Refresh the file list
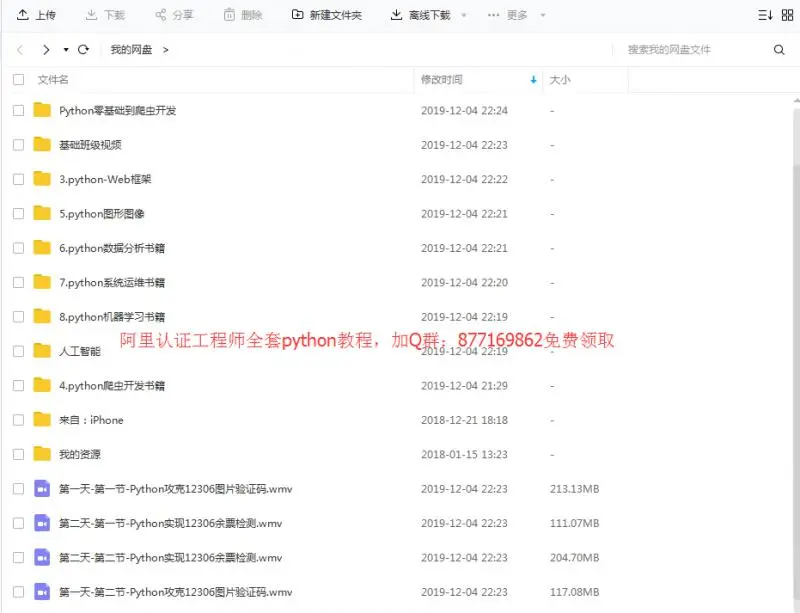800x613 pixels. [84, 48]
